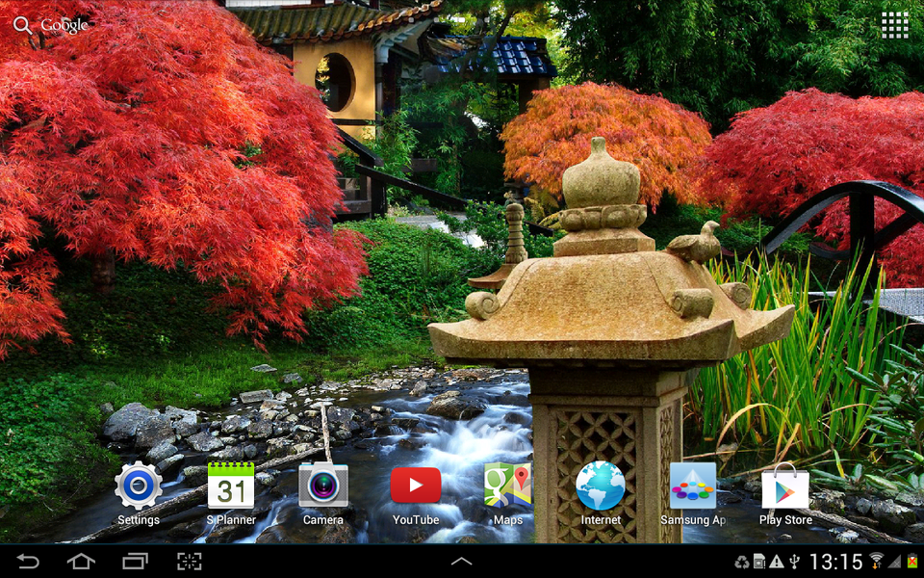Open the clock showing 13:15
924x578 pixels.
835,561
